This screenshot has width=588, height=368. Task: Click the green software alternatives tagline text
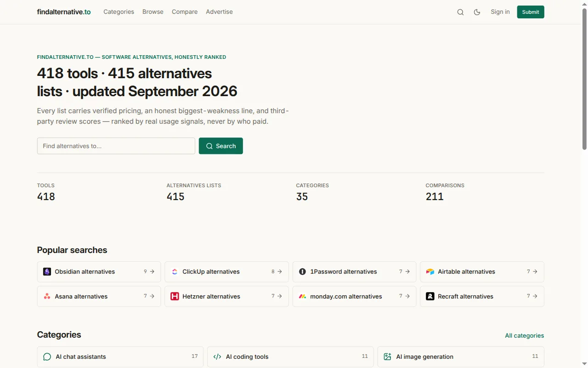click(131, 57)
